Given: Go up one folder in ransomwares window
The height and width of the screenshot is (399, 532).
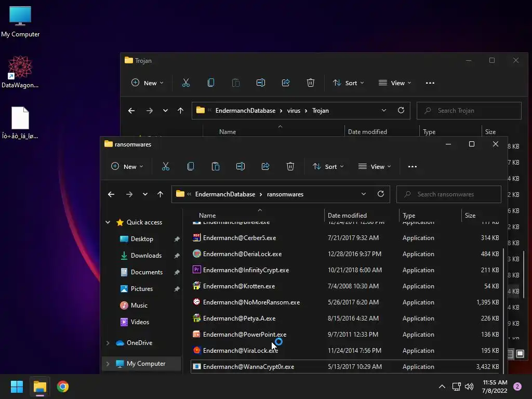Looking at the screenshot, I should [160, 194].
